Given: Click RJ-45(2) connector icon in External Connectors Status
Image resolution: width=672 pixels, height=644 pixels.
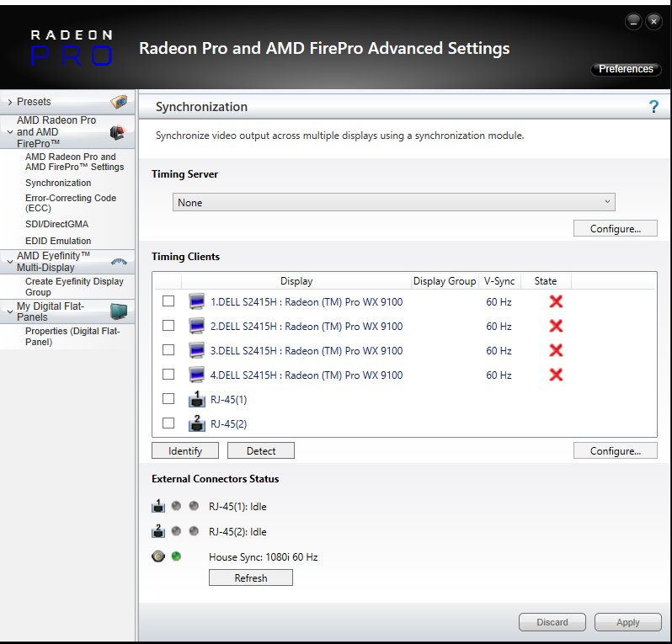Looking at the screenshot, I should coord(158,531).
